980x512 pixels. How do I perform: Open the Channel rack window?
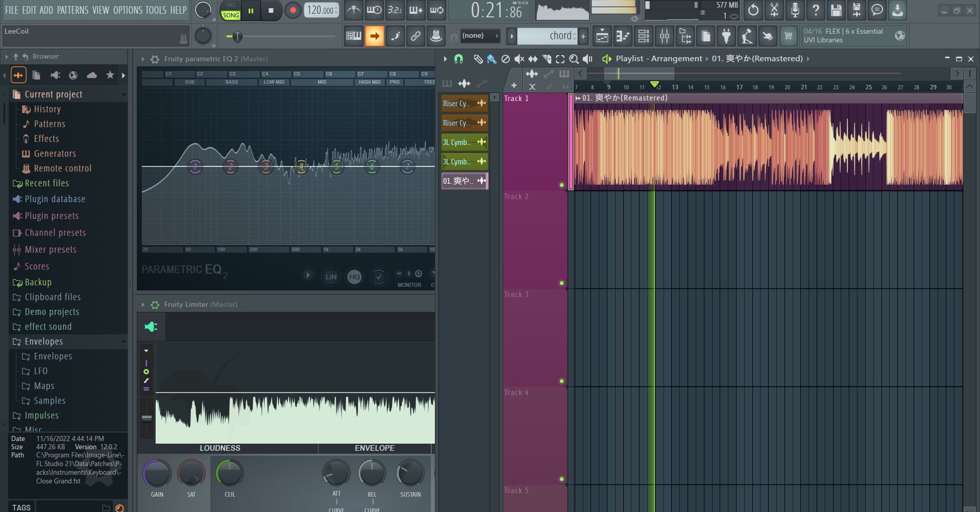tap(643, 36)
